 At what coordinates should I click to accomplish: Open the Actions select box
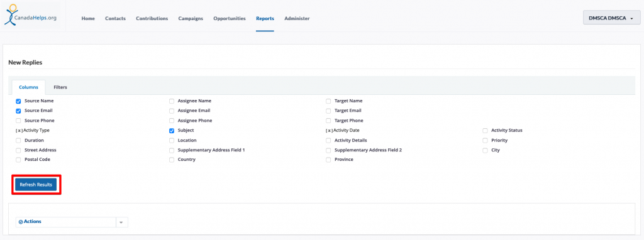coord(66,222)
